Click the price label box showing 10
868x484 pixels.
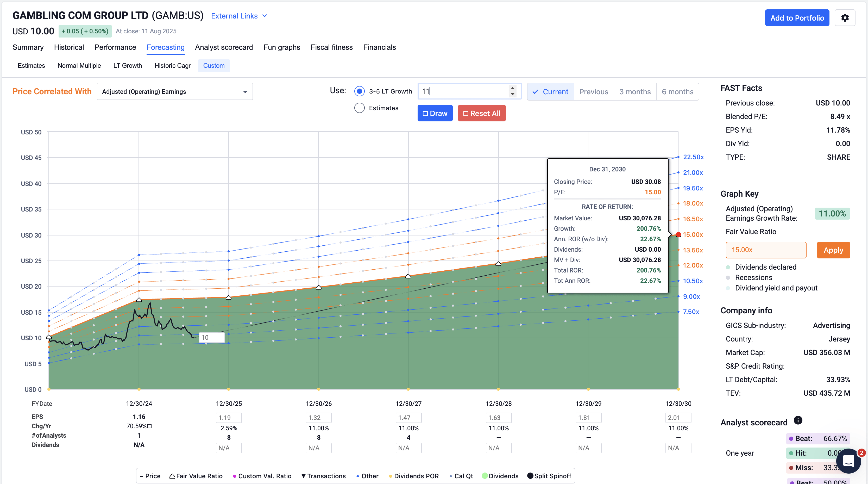pyautogui.click(x=212, y=337)
